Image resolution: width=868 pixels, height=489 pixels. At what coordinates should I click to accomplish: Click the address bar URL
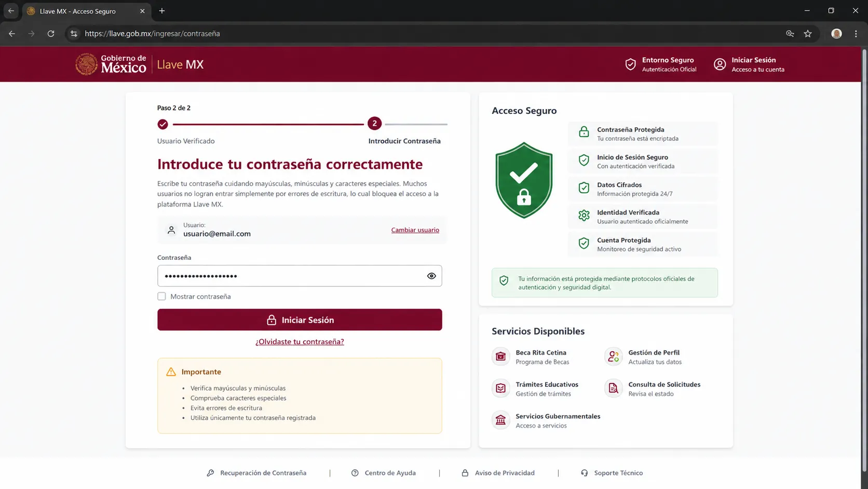pyautogui.click(x=152, y=34)
